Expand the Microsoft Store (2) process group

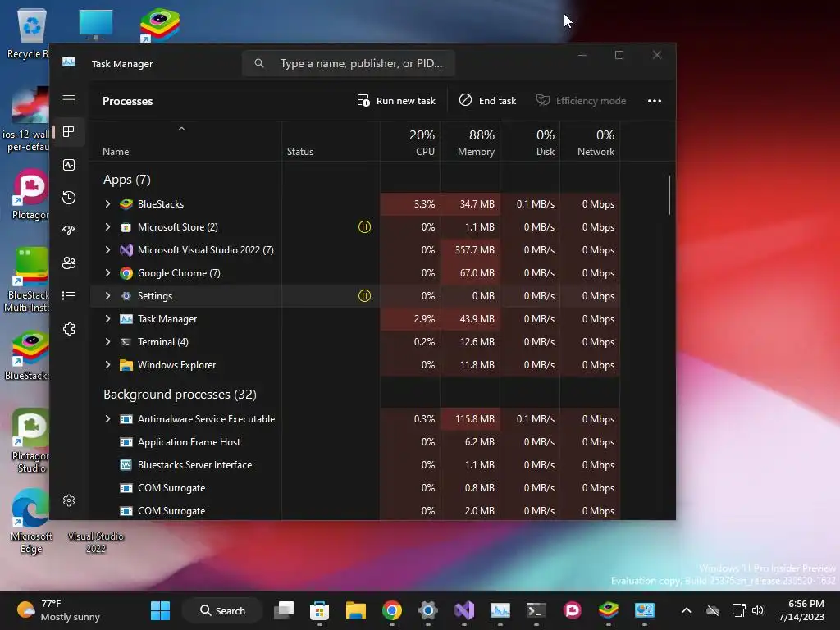[107, 227]
